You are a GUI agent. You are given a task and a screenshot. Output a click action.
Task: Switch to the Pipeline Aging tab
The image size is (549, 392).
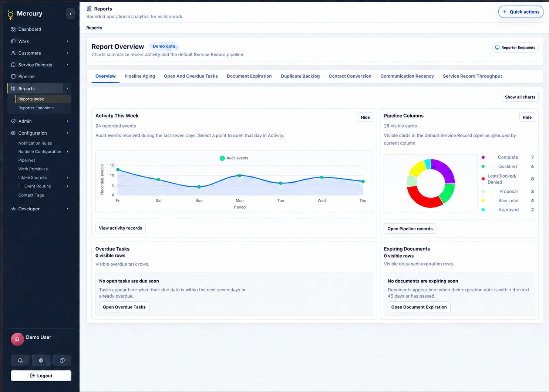(140, 76)
